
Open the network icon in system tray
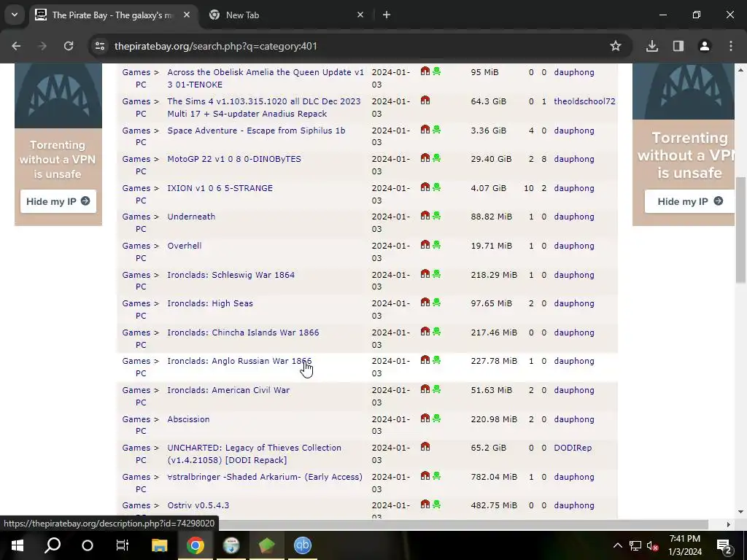coord(635,545)
